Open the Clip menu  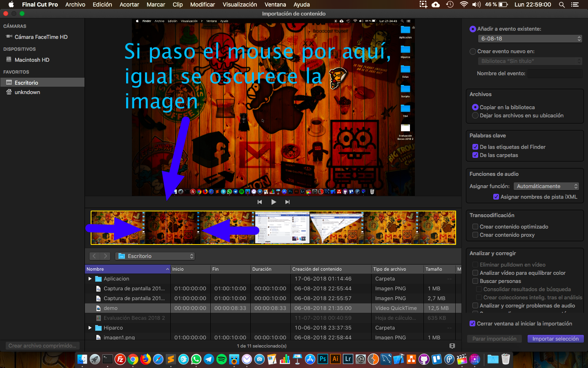coord(178,4)
